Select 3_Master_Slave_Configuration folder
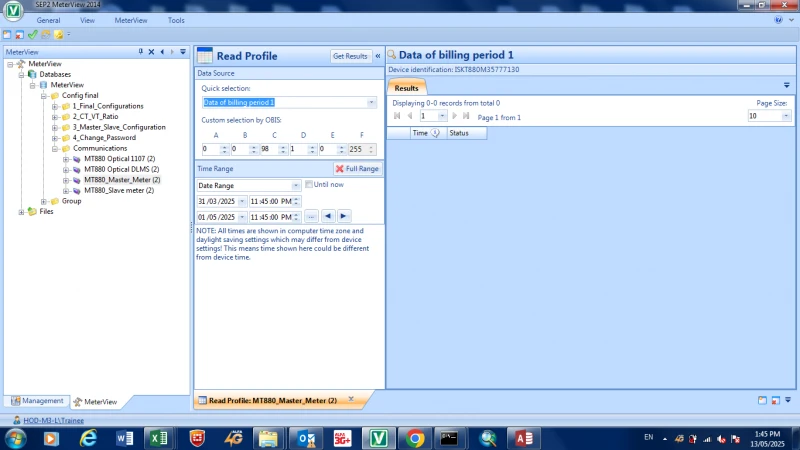The width and height of the screenshot is (800, 450). 119,127
